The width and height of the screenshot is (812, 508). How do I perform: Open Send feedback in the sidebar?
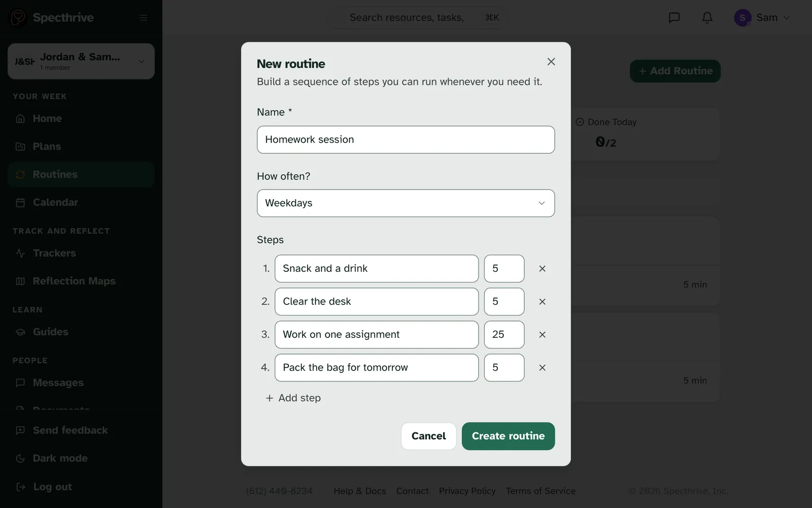tap(81, 430)
